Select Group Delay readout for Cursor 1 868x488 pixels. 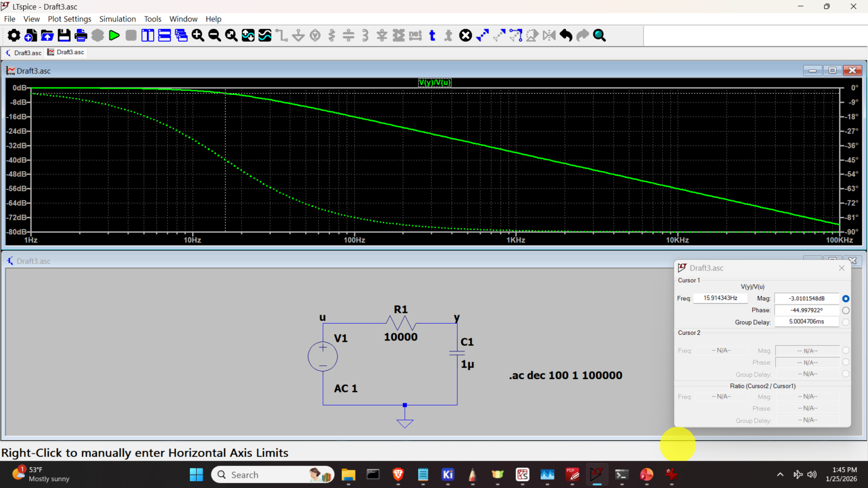pyautogui.click(x=845, y=321)
